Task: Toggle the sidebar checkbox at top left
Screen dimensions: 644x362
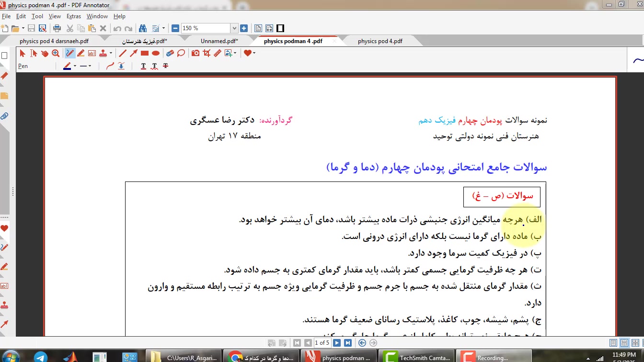Action: coord(4,56)
